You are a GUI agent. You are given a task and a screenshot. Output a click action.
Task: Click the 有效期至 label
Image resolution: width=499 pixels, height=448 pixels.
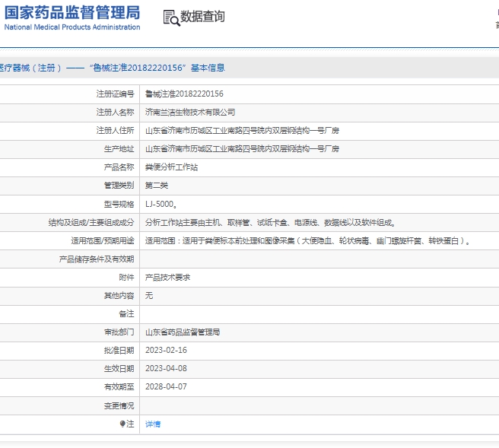click(119, 386)
